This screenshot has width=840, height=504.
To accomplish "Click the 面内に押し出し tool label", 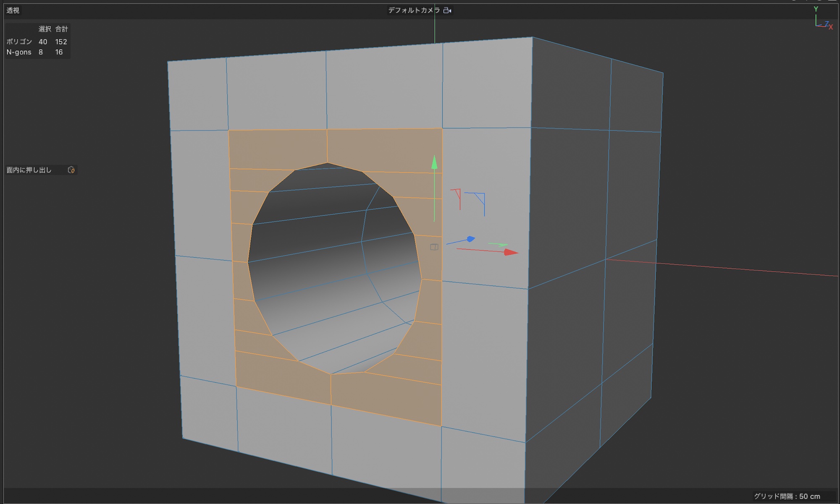I will 29,170.
